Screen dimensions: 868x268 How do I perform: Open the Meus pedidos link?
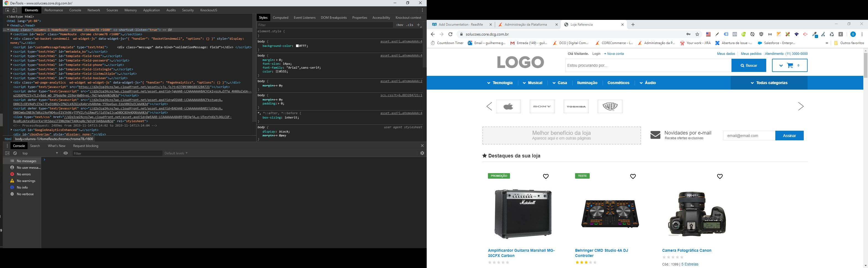click(x=751, y=54)
